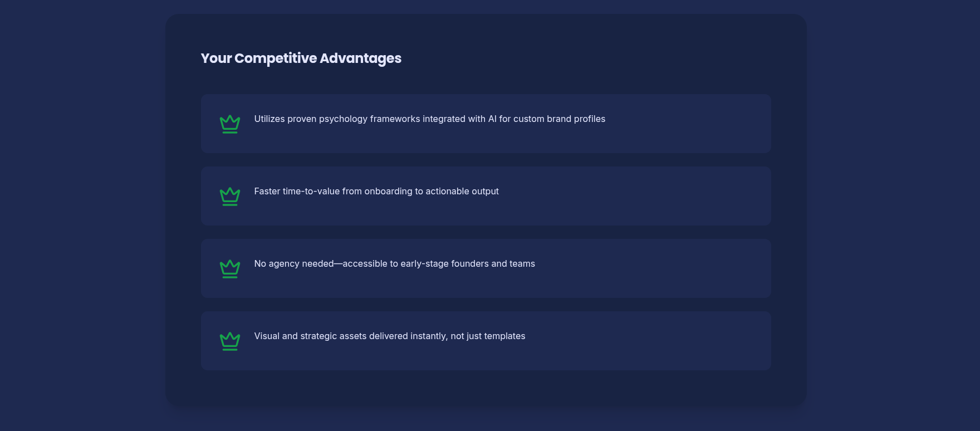Select the visual and strategic assets card

point(486,341)
